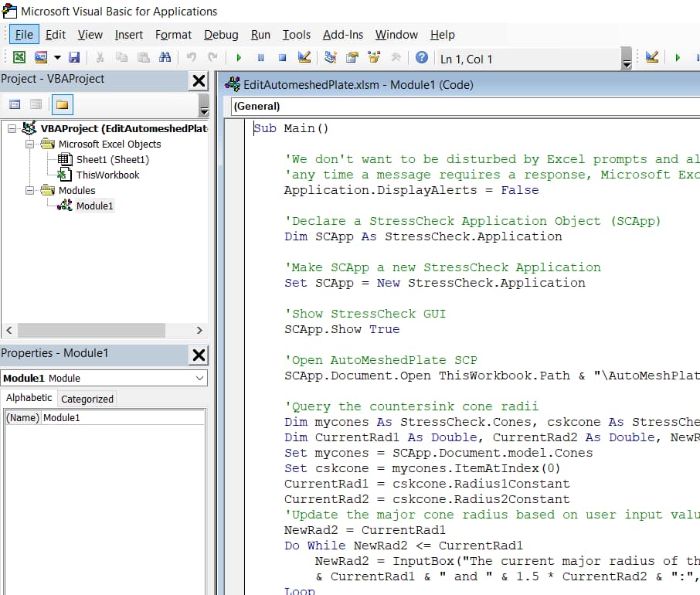700x595 pixels.
Task: Open the Debug menu
Action: 221,35
